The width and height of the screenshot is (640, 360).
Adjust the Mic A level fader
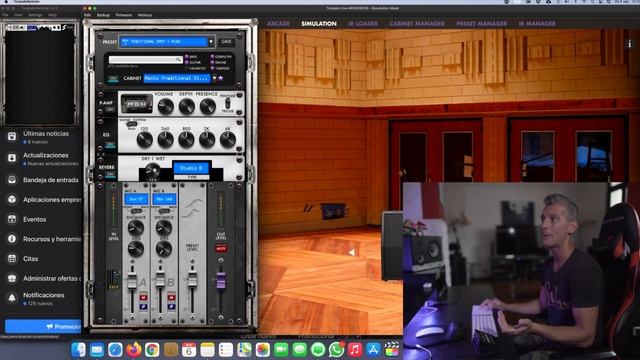click(132, 281)
